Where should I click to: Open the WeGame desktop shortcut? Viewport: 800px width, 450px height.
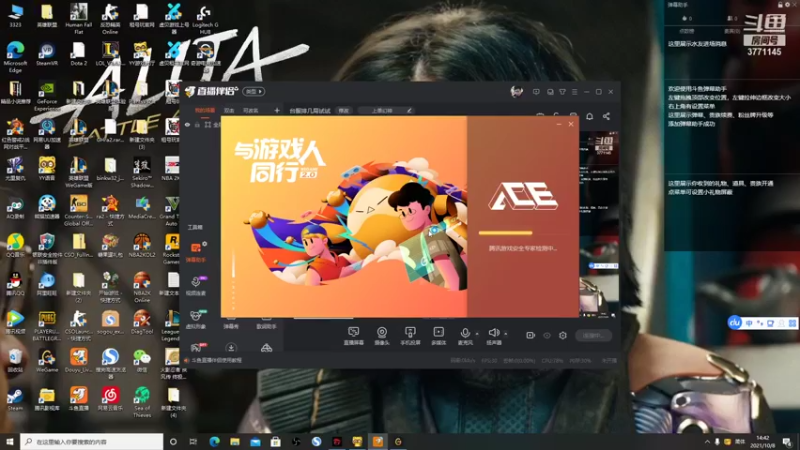click(47, 360)
